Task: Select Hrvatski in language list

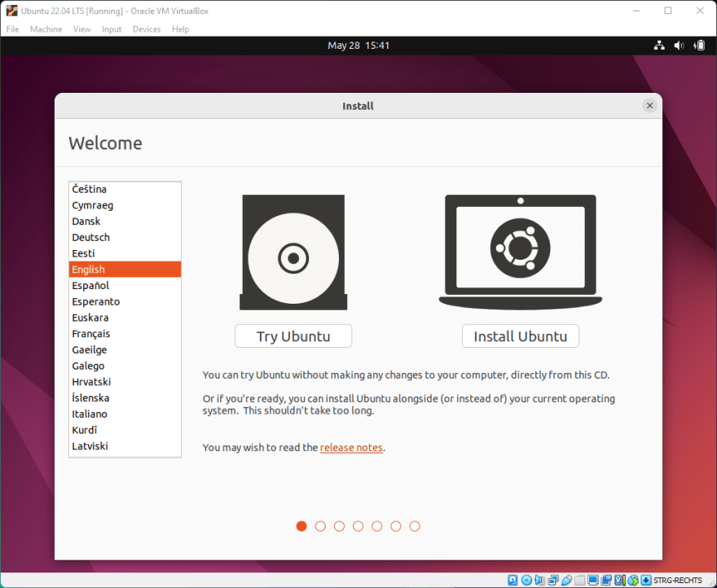Action: (125, 381)
